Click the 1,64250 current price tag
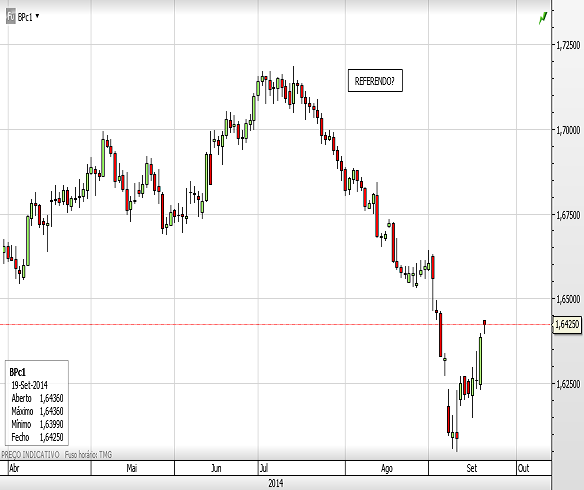584x490 pixels. pos(567,324)
